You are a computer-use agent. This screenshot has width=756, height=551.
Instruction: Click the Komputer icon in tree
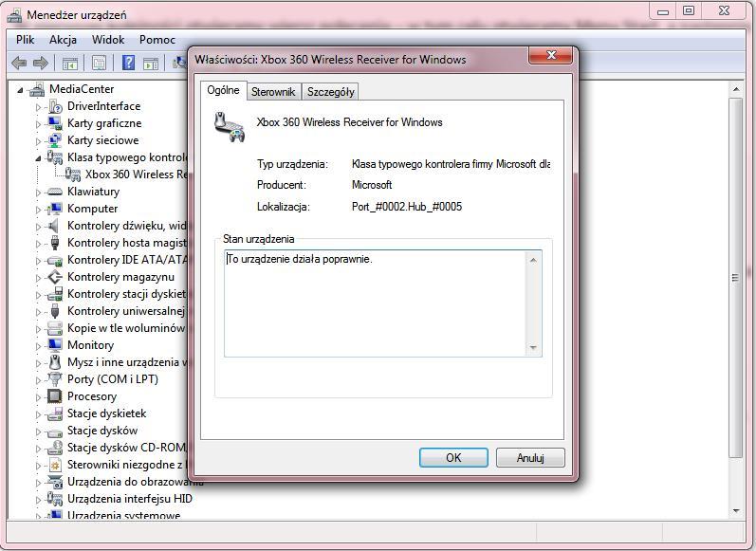click(x=55, y=209)
